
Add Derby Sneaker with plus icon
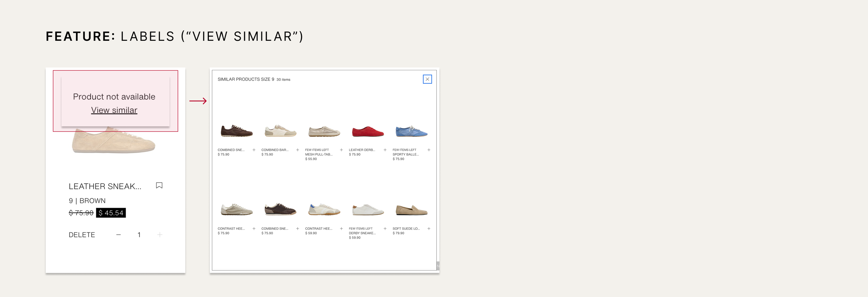(385, 228)
